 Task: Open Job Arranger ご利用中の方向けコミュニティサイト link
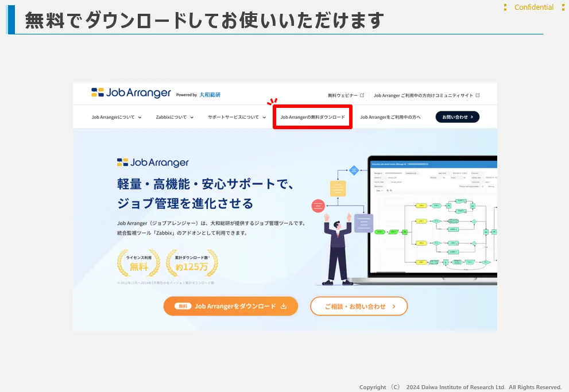[423, 95]
